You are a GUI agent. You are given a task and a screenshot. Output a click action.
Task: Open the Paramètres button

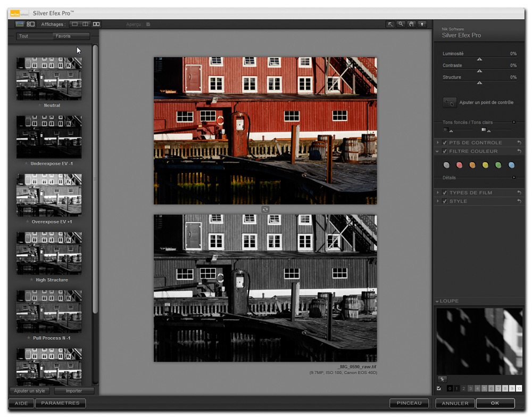(x=61, y=403)
